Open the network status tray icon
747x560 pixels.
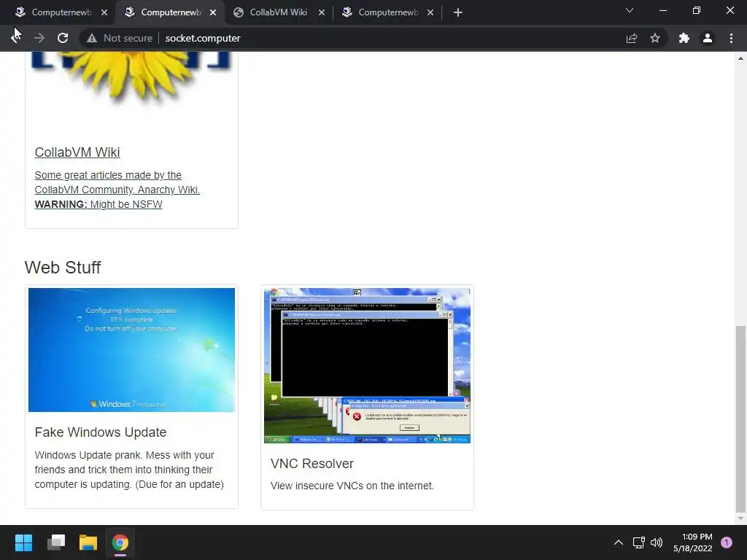pos(638,542)
